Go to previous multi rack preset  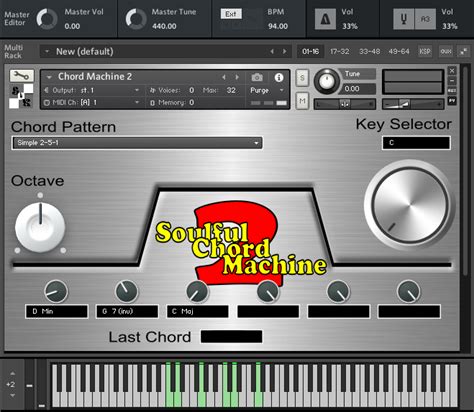272,51
